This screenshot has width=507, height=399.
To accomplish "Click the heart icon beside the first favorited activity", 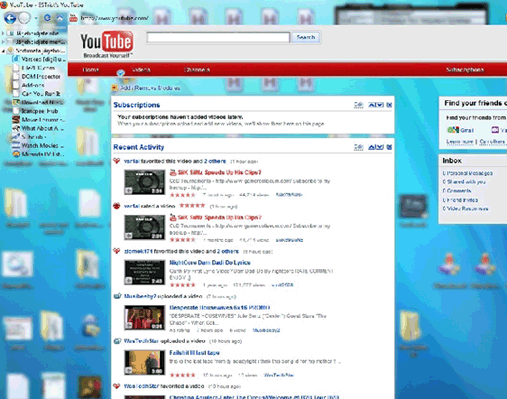I will click(116, 161).
